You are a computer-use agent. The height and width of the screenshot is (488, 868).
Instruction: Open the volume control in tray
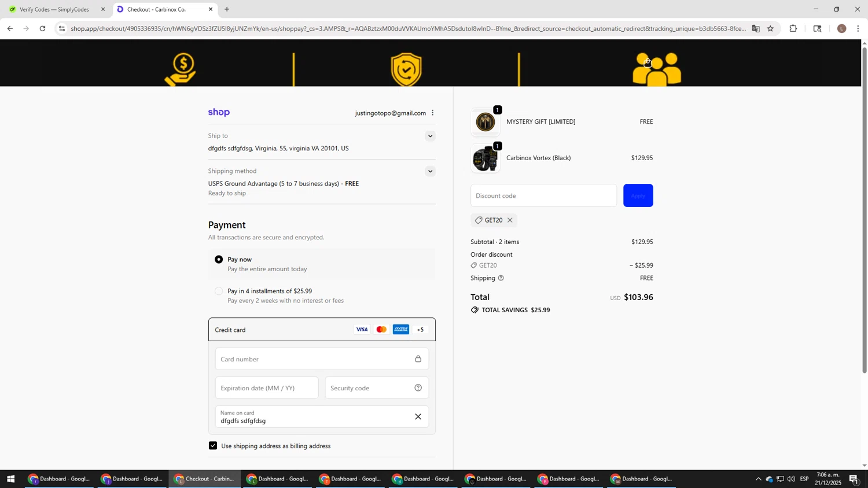point(791,479)
